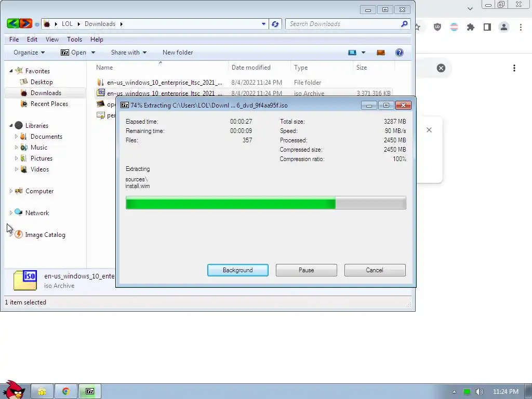Go forward with the orange arrow
Screen dimensions: 532x399
pos(26,23)
